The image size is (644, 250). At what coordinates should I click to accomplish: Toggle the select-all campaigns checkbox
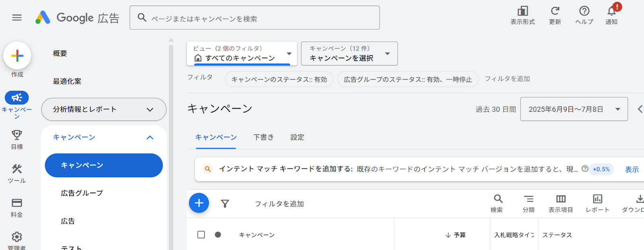tap(201, 235)
